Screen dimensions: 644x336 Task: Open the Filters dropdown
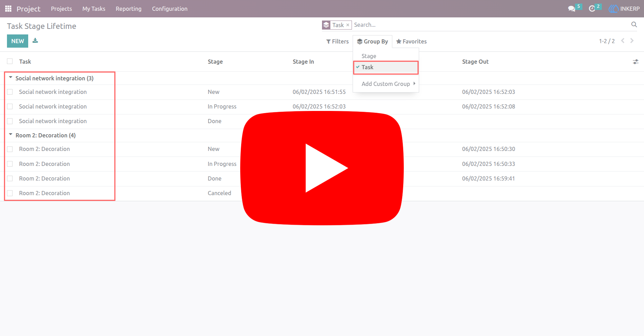coord(337,41)
